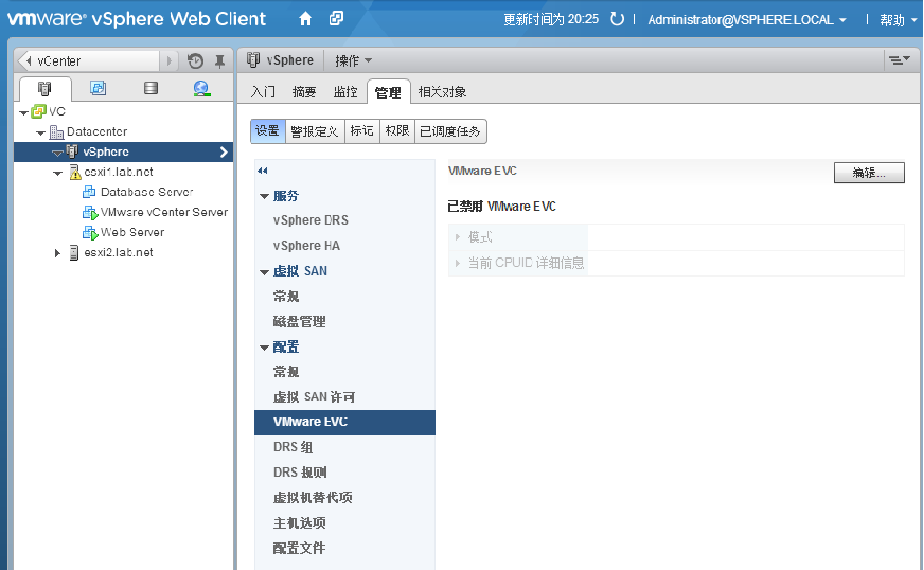Collapse the VC tree node
This screenshot has width=924, height=570.
coord(24,112)
